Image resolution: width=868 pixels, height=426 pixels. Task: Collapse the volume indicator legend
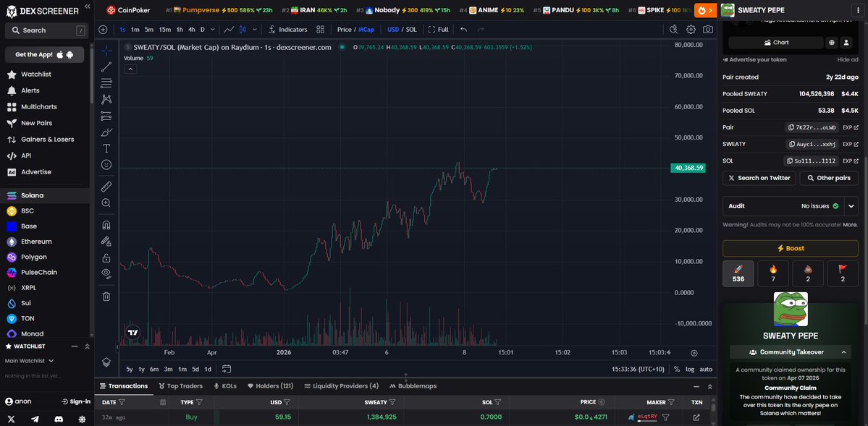tap(130, 69)
